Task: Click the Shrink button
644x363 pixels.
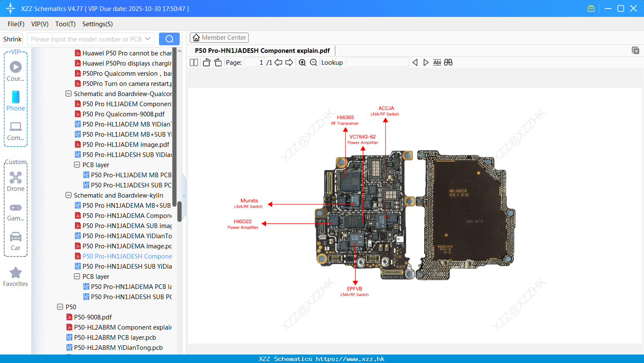Action: tap(13, 39)
